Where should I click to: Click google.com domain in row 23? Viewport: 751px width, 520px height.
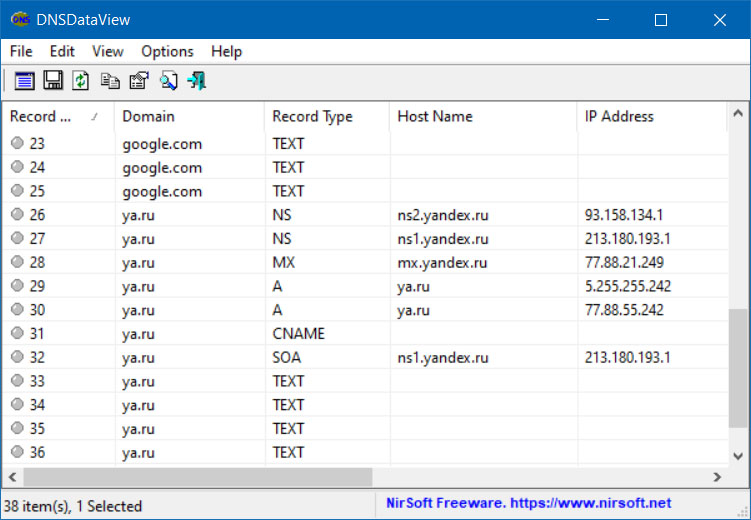(162, 144)
